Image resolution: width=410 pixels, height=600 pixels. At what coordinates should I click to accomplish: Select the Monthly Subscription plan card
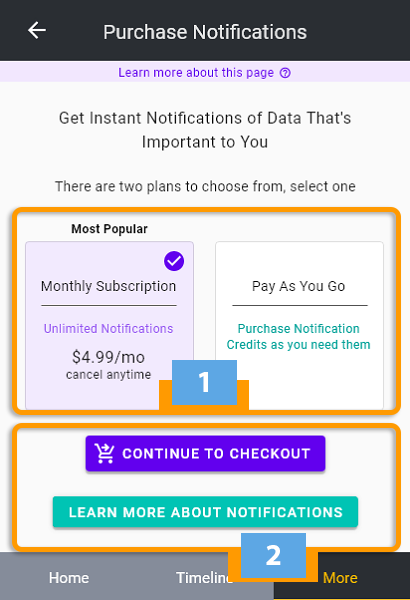point(109,325)
